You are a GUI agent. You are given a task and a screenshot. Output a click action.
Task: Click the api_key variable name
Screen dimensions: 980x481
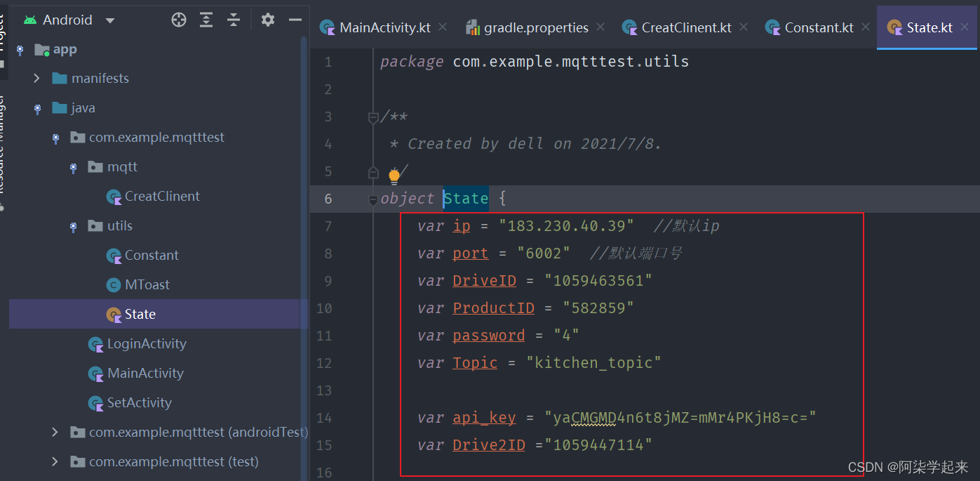click(485, 418)
